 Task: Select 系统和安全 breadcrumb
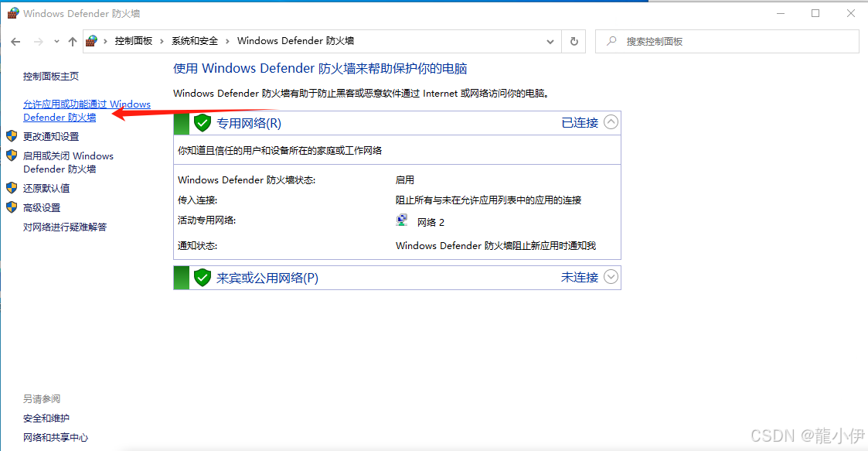coord(195,41)
